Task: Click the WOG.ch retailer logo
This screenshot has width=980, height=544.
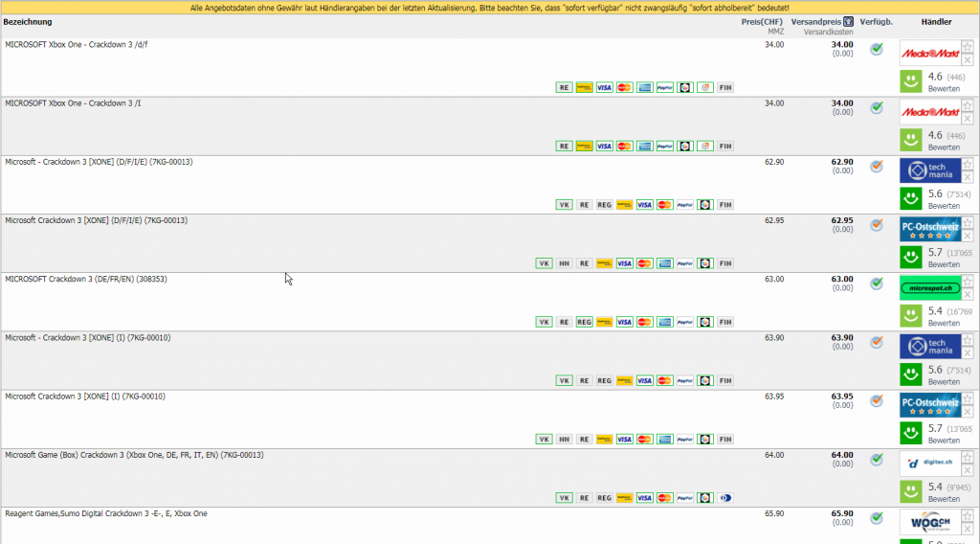Action: pyautogui.click(x=930, y=522)
